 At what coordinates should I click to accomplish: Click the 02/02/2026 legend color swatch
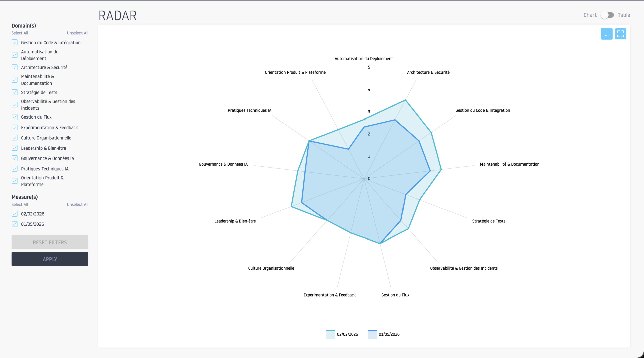tap(330, 334)
